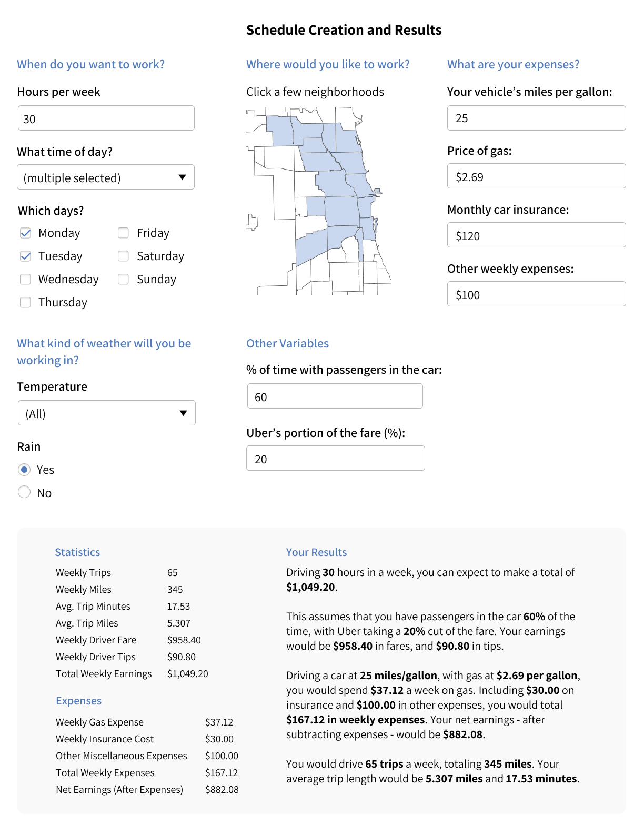The image size is (644, 834).
Task: Select the Sunday checkbox
Action: (123, 279)
